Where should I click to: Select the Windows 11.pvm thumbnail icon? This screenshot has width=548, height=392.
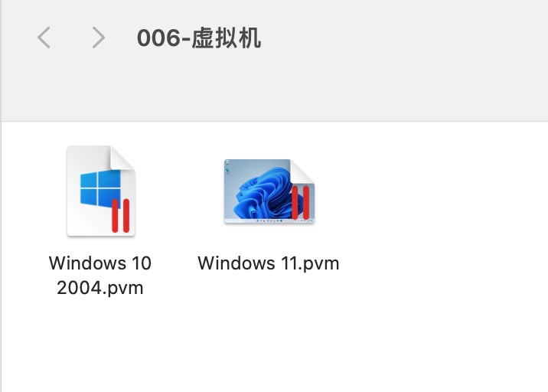tap(269, 191)
